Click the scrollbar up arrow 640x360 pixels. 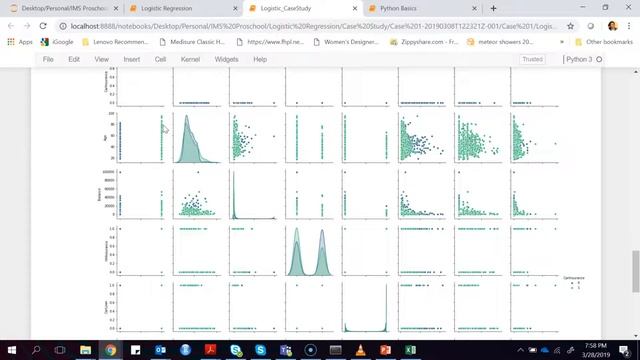pos(636,72)
